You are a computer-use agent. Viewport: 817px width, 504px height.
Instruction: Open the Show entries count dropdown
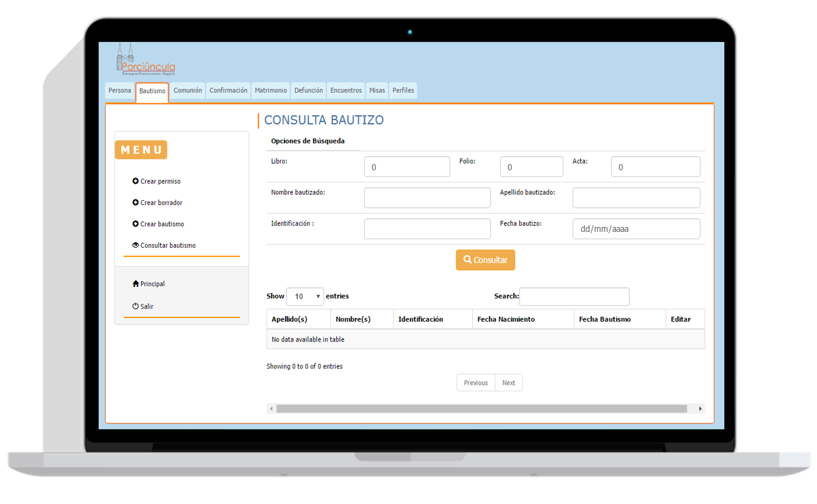click(x=305, y=296)
